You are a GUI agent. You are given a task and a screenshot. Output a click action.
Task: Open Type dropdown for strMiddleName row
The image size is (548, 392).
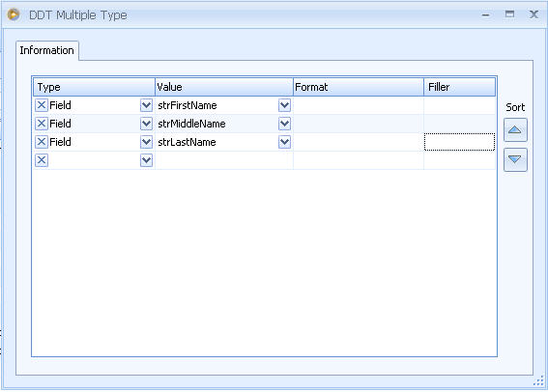click(146, 124)
